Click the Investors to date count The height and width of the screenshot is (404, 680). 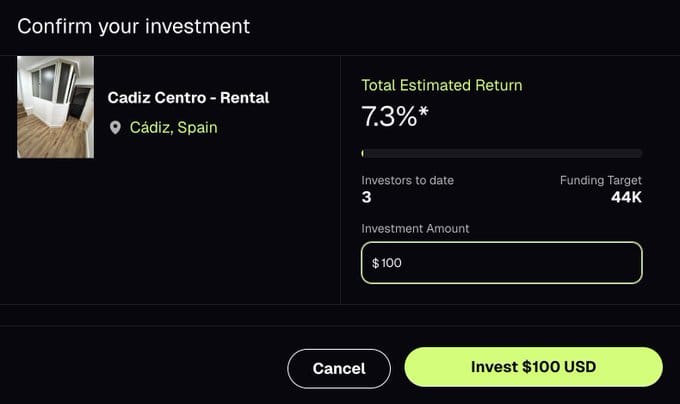(x=366, y=197)
